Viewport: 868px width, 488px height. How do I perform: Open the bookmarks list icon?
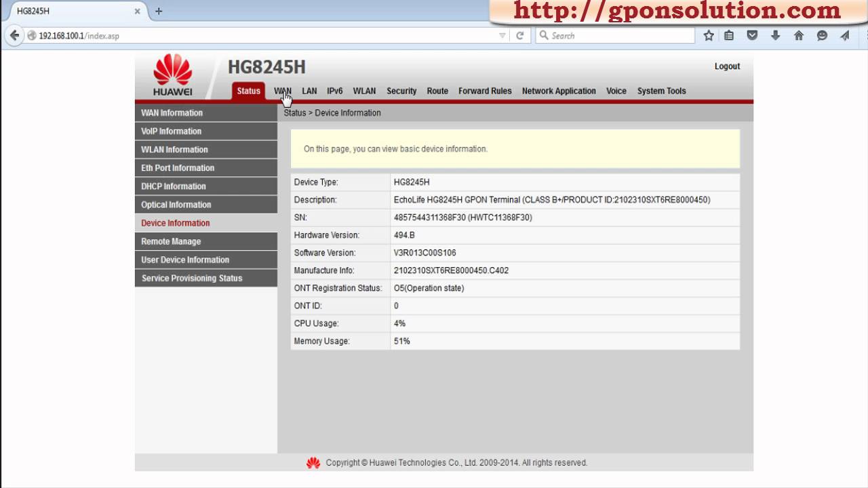click(x=729, y=36)
